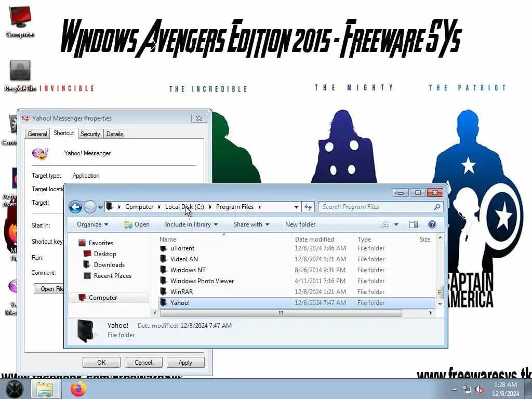Click the Firefox taskbar icon
This screenshot has width=532, height=399.
click(x=78, y=389)
